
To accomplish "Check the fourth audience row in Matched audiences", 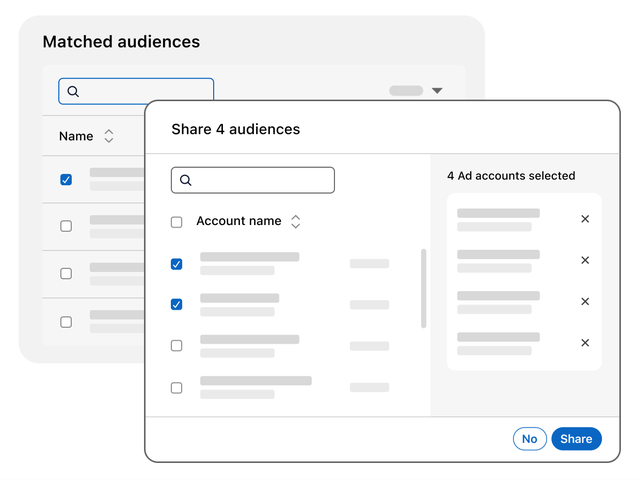I will [66, 322].
